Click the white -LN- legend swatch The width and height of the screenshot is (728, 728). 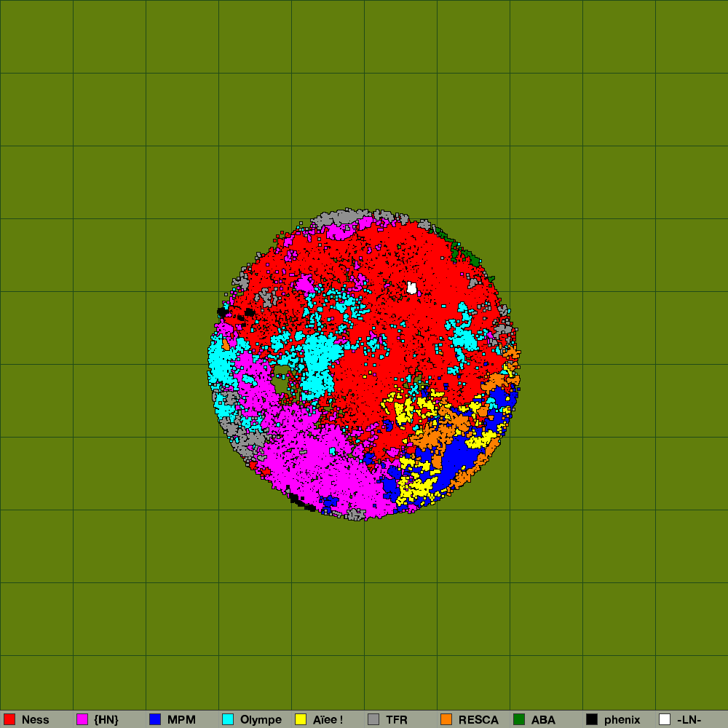(665, 719)
